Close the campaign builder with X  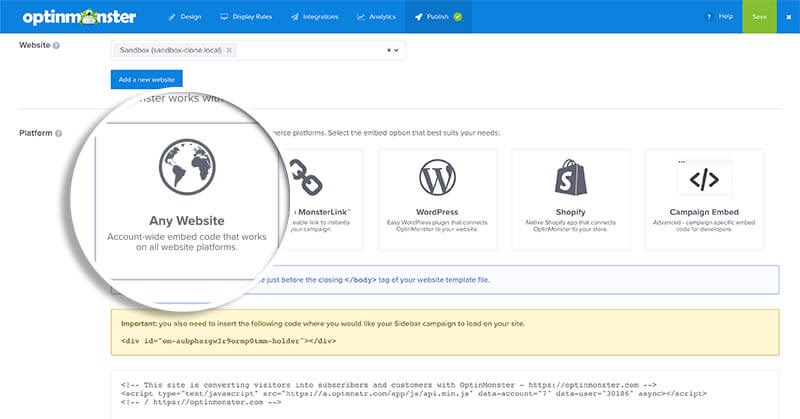[788, 17]
